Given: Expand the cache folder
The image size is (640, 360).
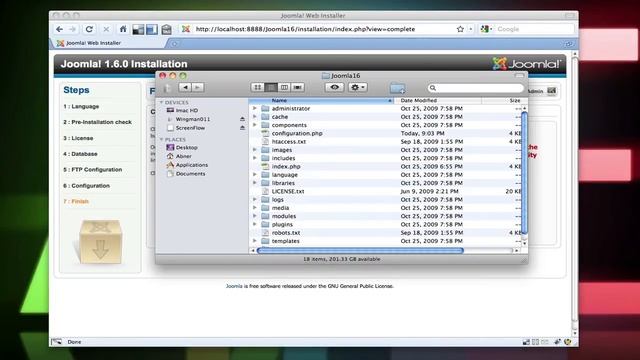Looking at the screenshot, I should click(x=255, y=117).
